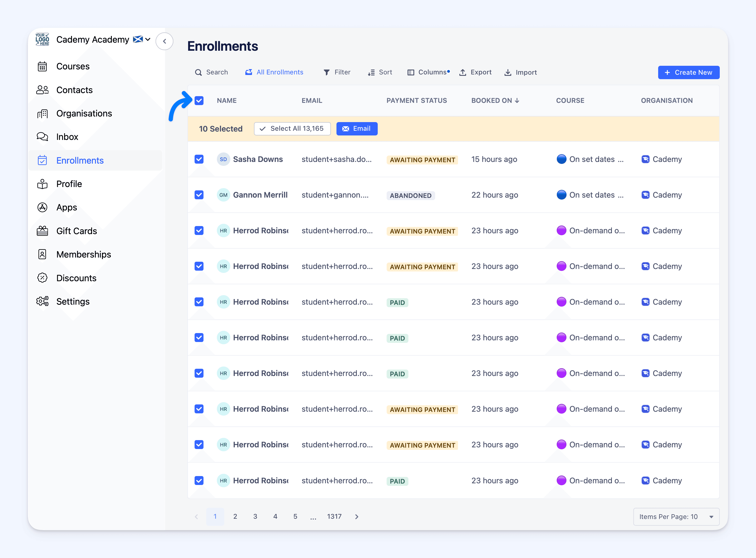Viewport: 756px width, 558px height.
Task: Go to page 3 in pagination
Action: point(255,516)
